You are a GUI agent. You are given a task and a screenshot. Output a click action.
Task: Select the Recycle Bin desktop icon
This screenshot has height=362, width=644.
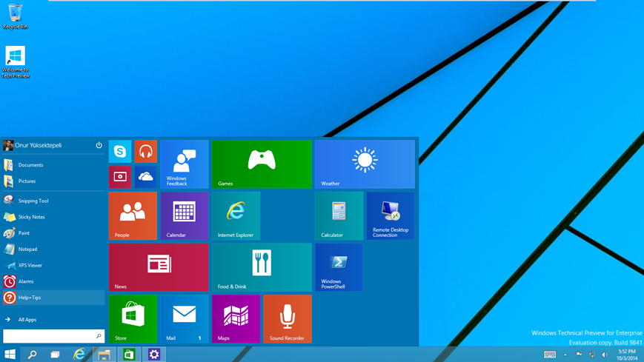16,16
